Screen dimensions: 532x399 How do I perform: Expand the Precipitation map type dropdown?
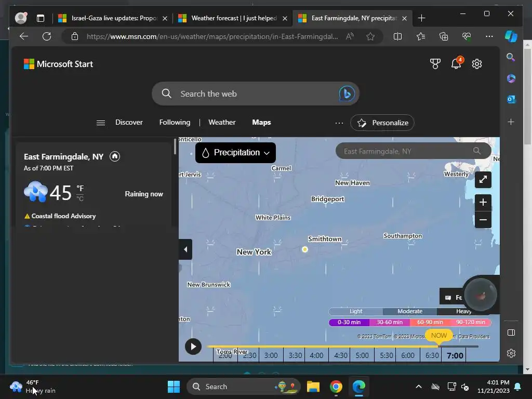(x=235, y=153)
